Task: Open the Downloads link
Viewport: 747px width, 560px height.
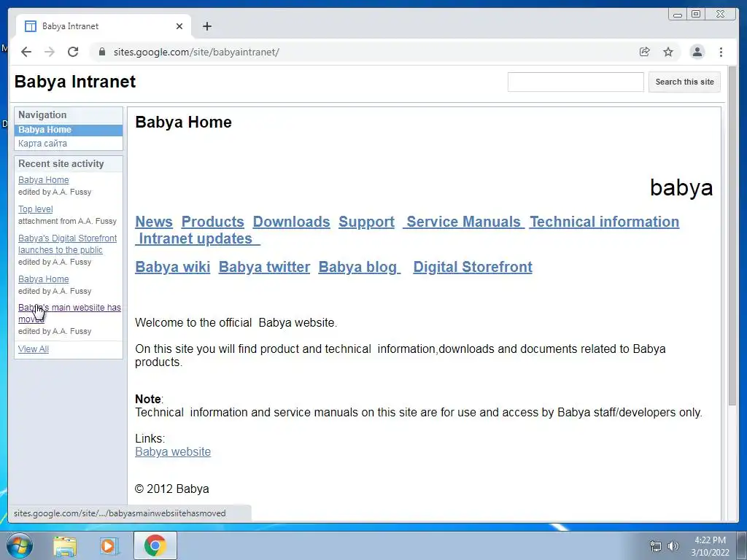Action: [291, 222]
